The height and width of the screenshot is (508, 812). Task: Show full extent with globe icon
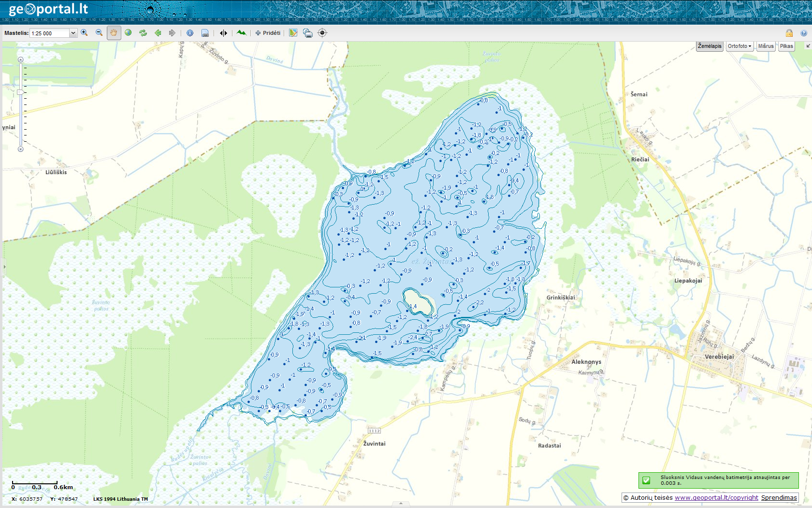tap(128, 33)
